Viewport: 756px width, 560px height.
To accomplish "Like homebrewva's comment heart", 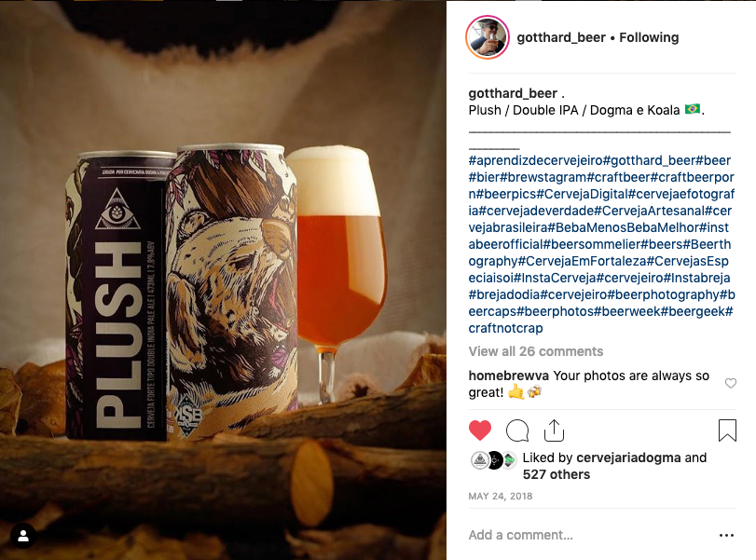I will point(731,383).
